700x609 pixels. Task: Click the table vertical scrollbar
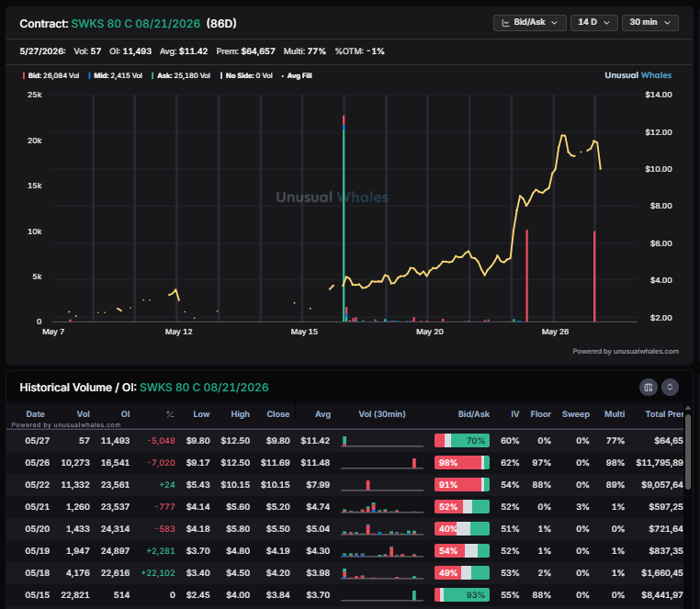(x=688, y=451)
